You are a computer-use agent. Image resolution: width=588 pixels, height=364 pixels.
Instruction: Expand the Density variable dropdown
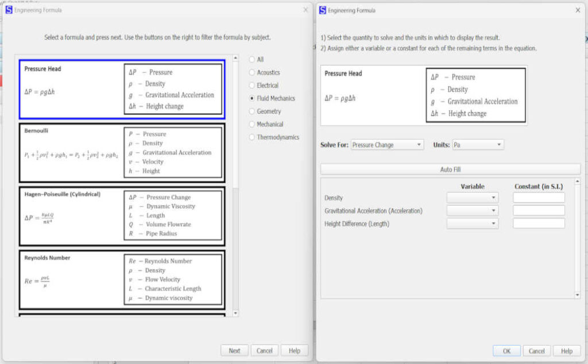472,198
